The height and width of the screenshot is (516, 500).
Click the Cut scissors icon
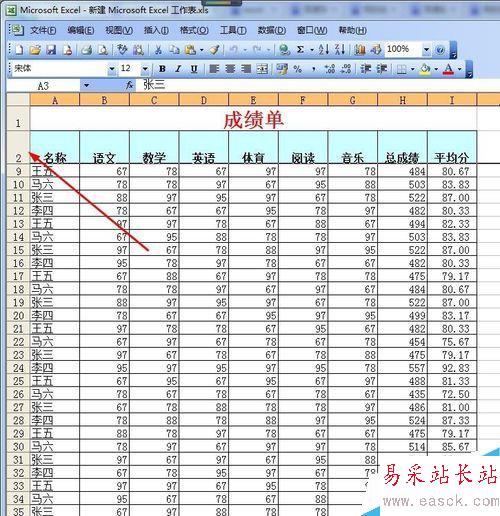click(x=158, y=50)
